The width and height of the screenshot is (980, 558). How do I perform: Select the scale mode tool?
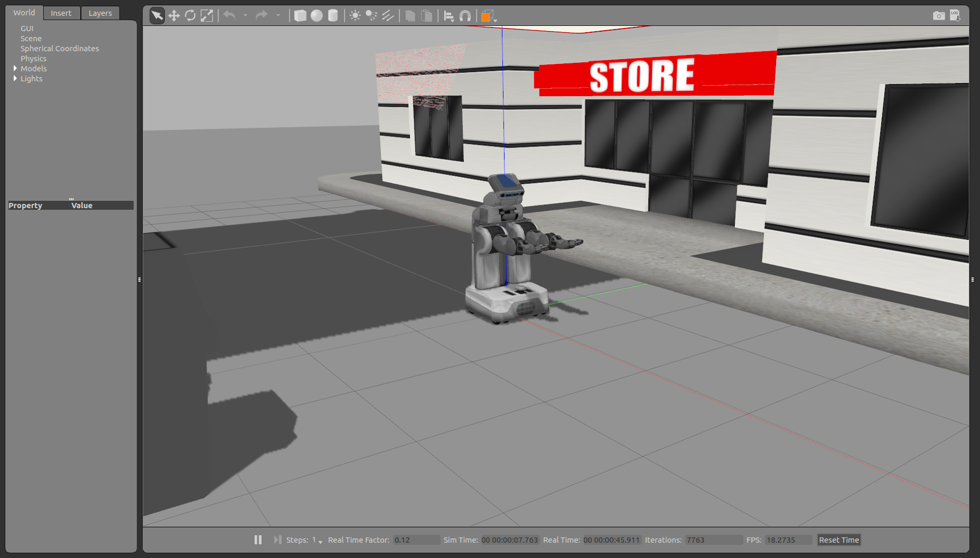tap(207, 16)
